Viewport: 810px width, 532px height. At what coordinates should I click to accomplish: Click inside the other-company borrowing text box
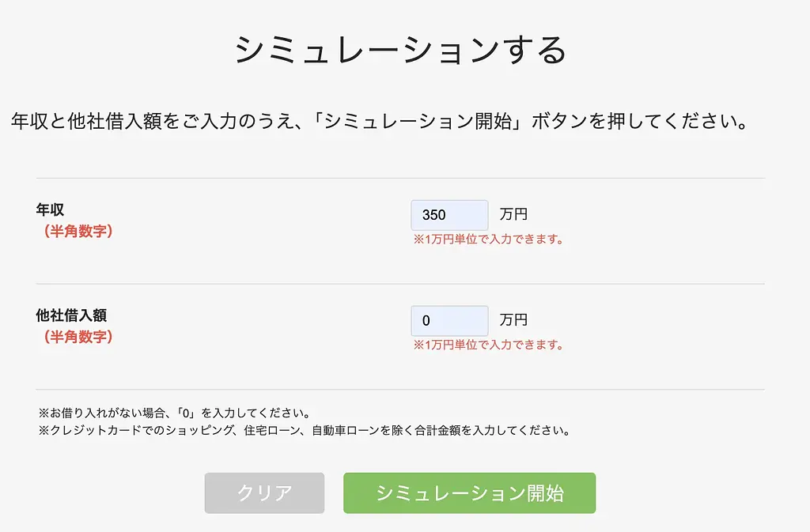pos(449,320)
